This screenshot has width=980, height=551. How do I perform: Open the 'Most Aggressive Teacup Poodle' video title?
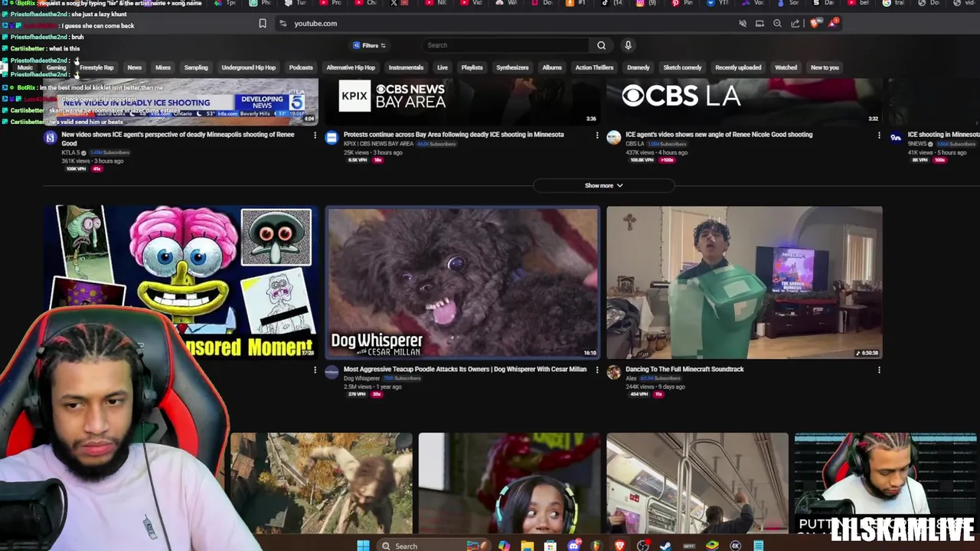tap(465, 370)
